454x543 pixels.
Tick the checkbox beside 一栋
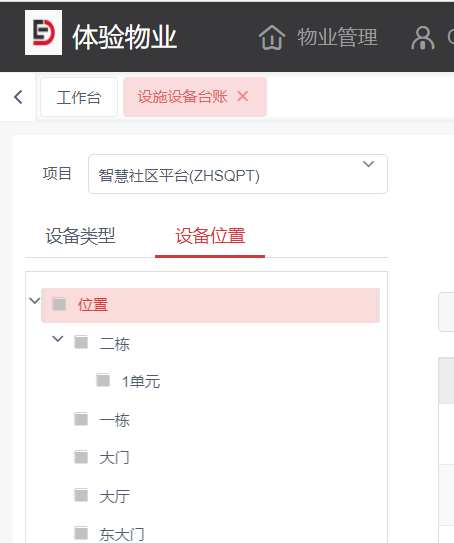[x=81, y=419]
